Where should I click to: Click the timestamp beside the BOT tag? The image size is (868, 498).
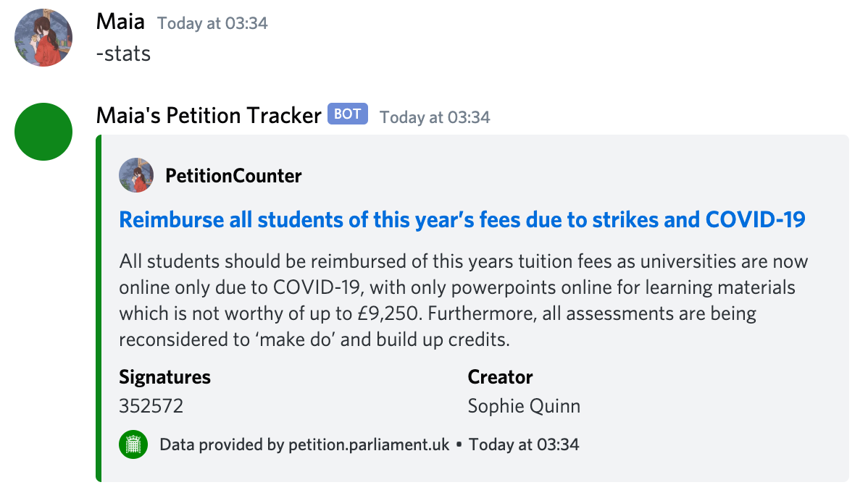click(435, 117)
